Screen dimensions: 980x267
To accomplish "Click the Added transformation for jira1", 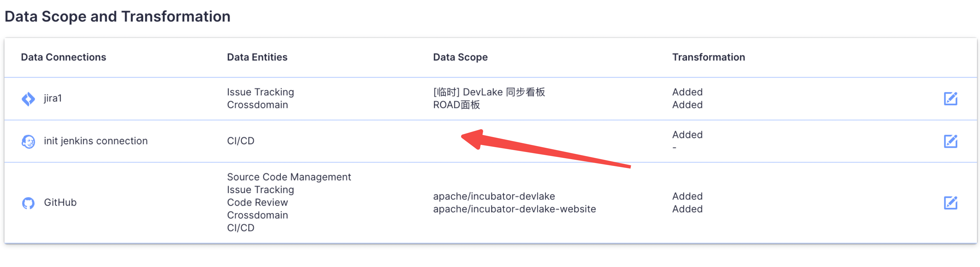I will point(687,92).
